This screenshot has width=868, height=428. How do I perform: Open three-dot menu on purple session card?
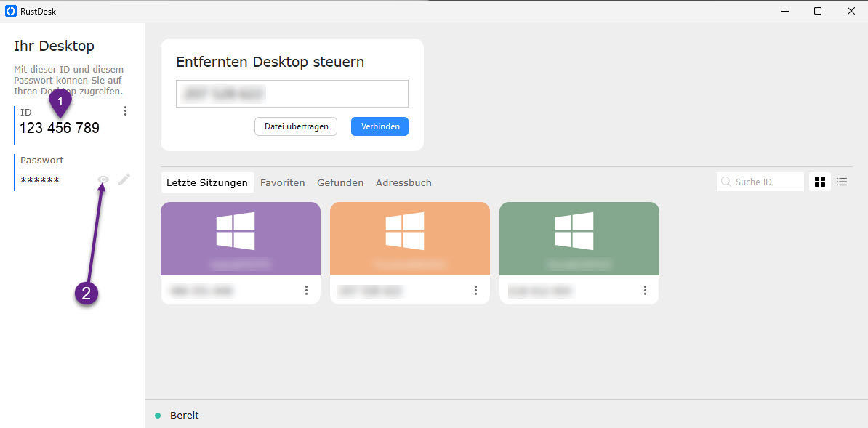[x=306, y=290]
